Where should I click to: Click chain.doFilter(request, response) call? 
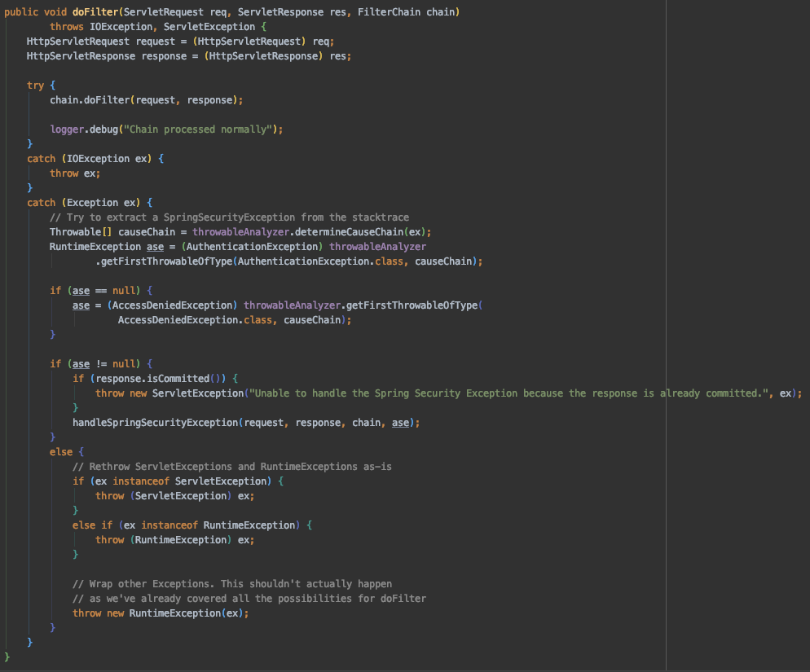[x=146, y=99]
